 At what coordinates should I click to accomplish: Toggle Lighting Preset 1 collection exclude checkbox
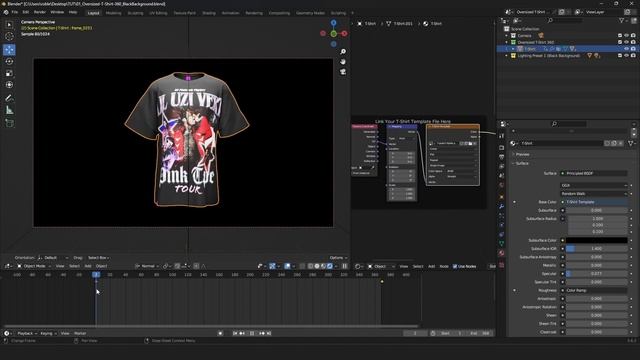pos(620,56)
